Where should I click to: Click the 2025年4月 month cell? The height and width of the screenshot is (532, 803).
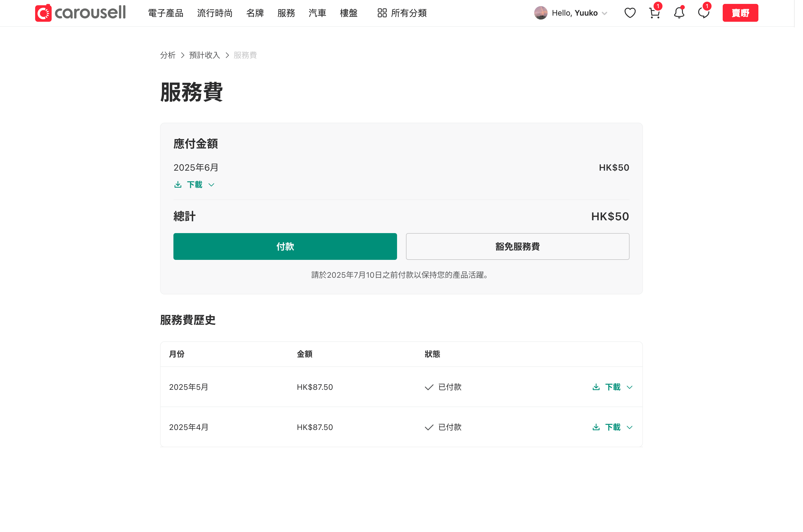pyautogui.click(x=189, y=427)
